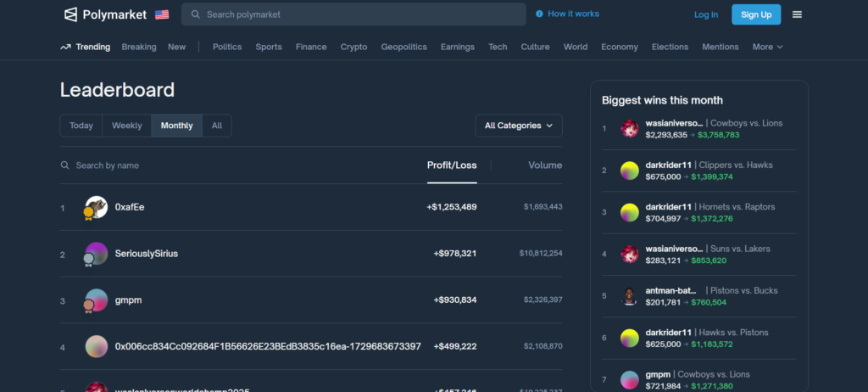
Task: Expand the More navigation menu
Action: coord(767,48)
